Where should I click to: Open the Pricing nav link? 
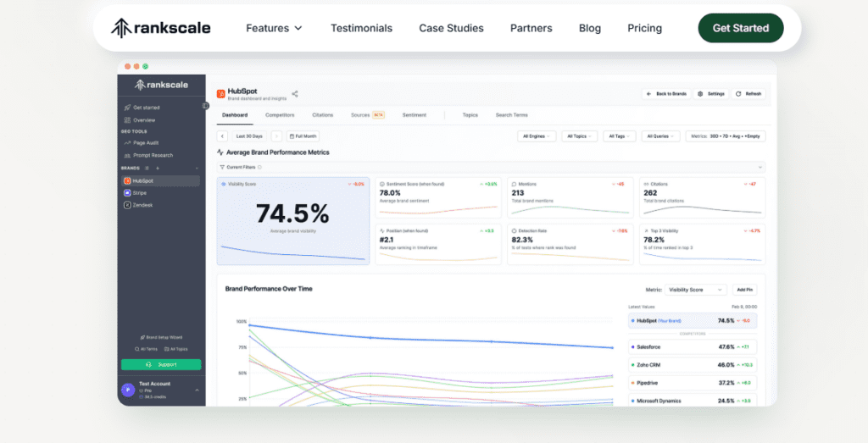644,28
